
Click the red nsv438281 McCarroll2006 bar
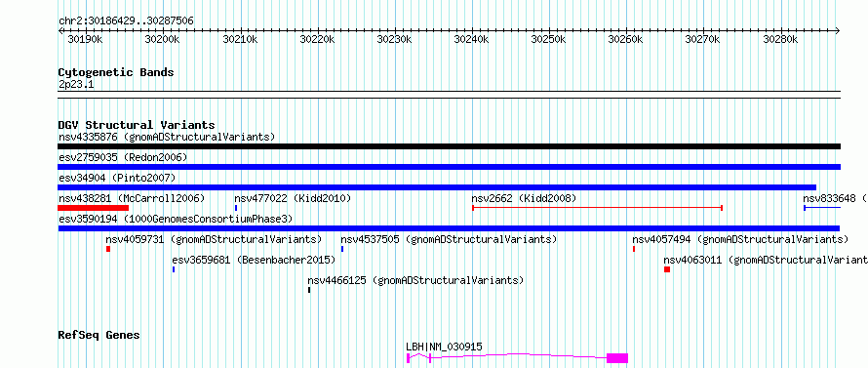tap(93, 208)
